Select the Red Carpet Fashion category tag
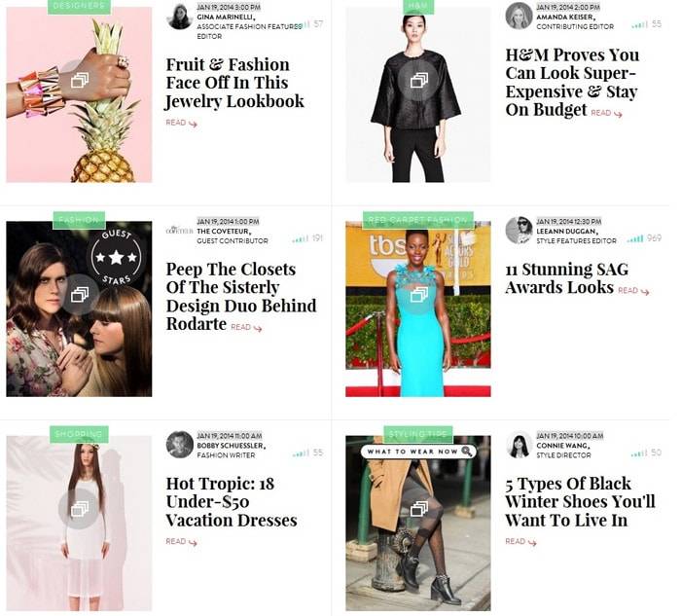This screenshot has height=616, width=681. [x=418, y=220]
